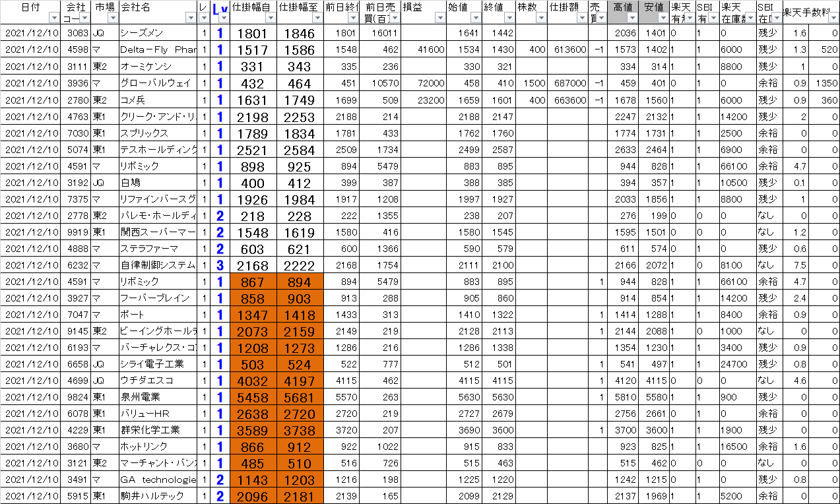Select company name cell 白鳩
This screenshot has height=504, width=840.
158,182
